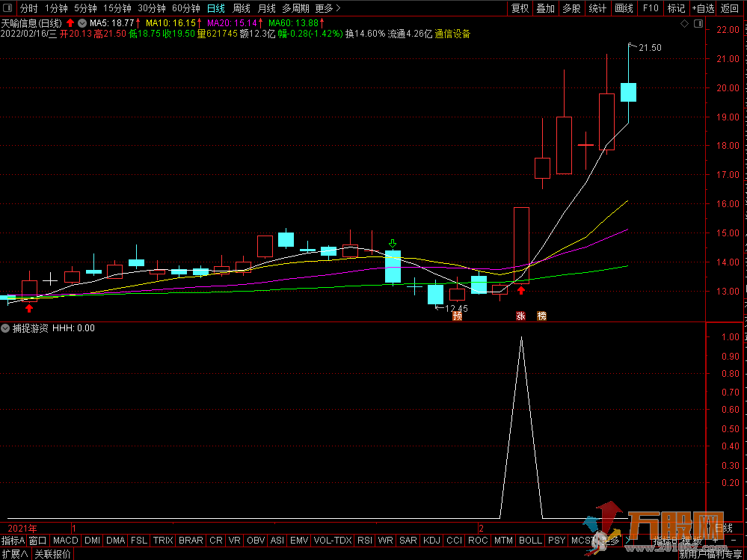Switch indicator to PSY
The width and height of the screenshot is (747, 560).
(556, 541)
